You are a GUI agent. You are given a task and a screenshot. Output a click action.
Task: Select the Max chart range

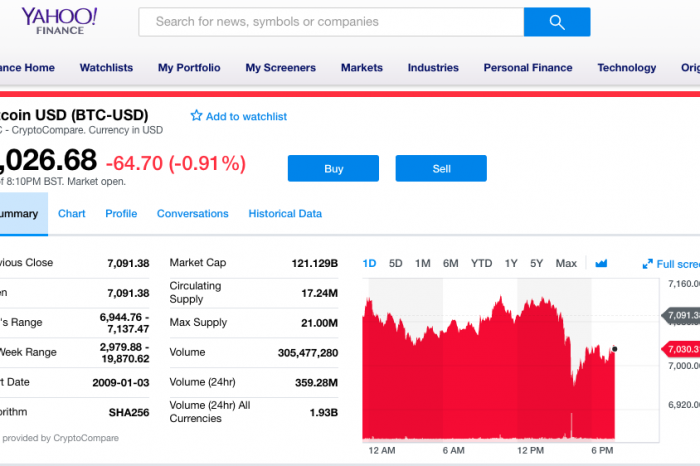[x=566, y=263]
